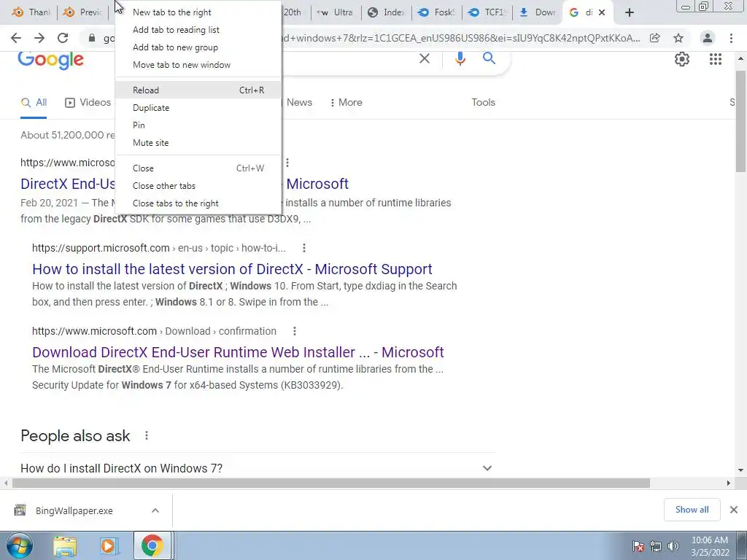
Task: Switch to the Index tab
Action: tap(387, 12)
